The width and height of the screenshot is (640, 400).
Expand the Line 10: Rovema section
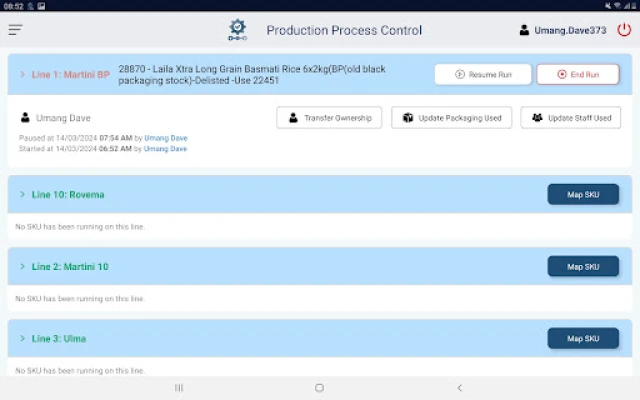pos(22,194)
